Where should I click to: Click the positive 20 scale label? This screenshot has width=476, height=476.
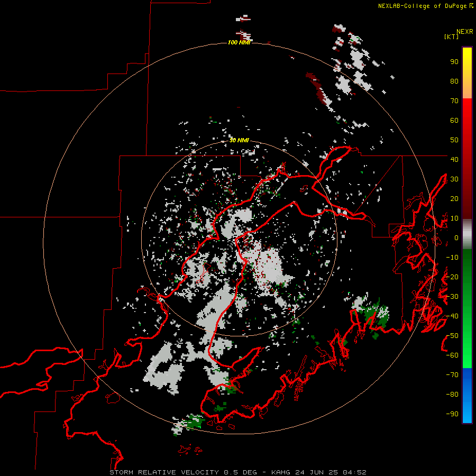(454, 198)
